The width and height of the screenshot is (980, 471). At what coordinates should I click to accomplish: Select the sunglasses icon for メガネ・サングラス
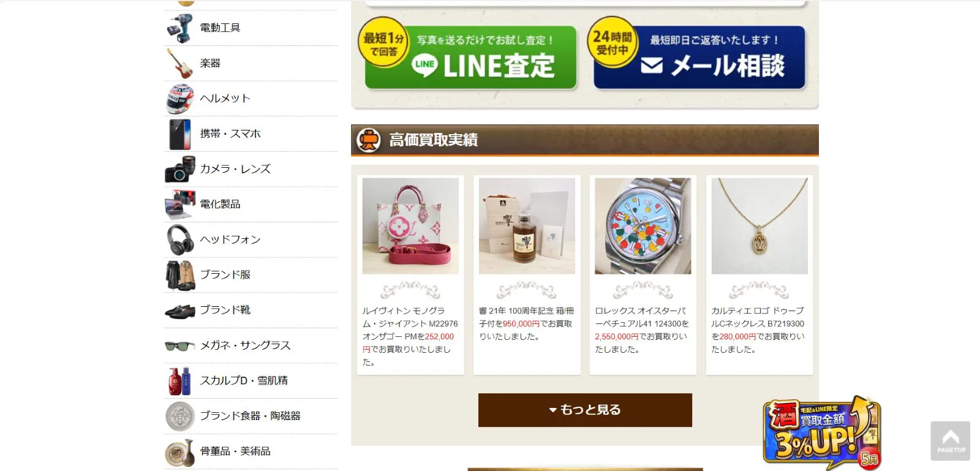(x=179, y=345)
